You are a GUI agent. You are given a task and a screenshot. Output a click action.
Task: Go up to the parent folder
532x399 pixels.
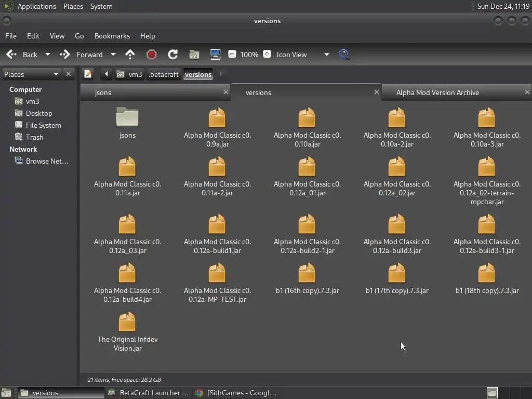130,54
